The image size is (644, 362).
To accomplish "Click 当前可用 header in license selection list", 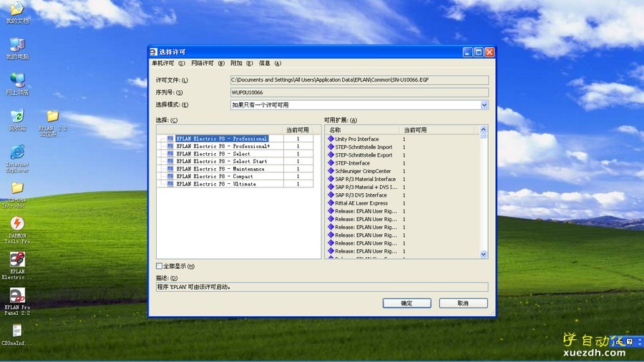I will [x=298, y=130].
